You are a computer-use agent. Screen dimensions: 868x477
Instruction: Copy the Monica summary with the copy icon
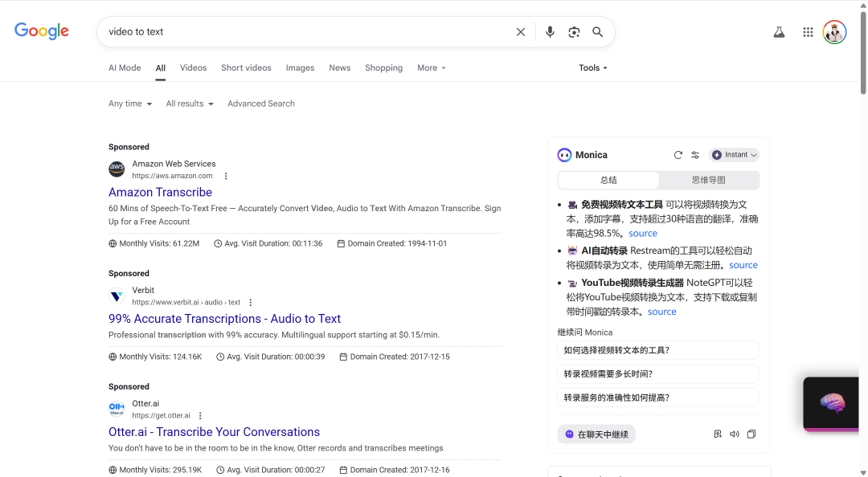point(751,434)
